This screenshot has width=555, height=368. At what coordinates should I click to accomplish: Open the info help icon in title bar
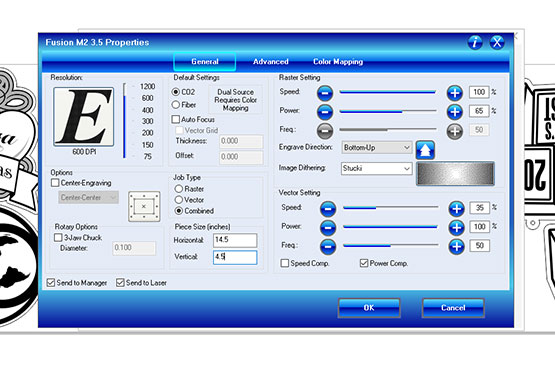tap(475, 42)
